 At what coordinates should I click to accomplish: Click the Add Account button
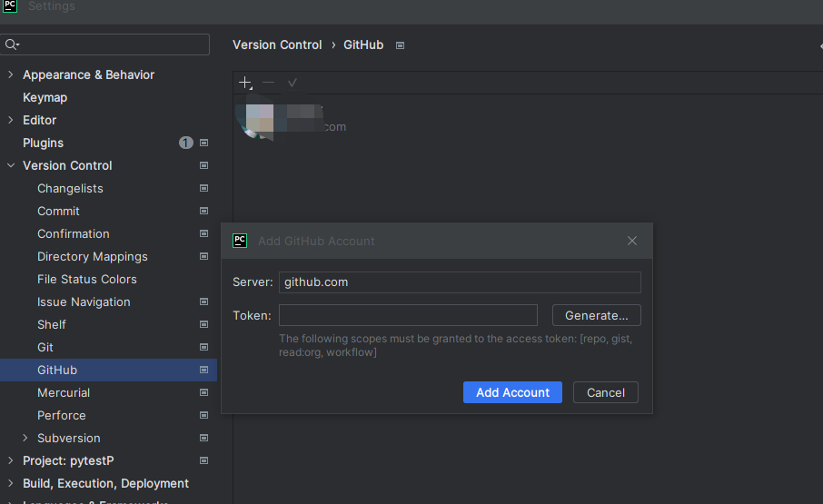pos(512,392)
